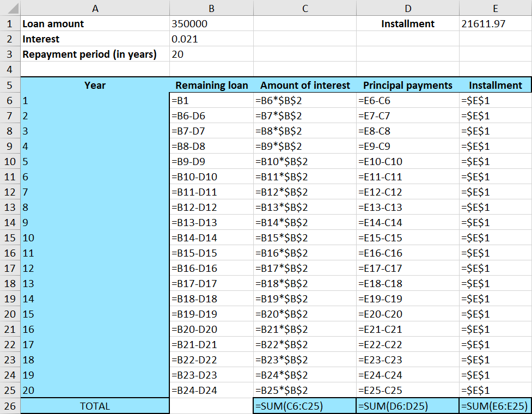Viewport: 532px width, 414px height.
Task: Select column header B
Action: pos(211,8)
